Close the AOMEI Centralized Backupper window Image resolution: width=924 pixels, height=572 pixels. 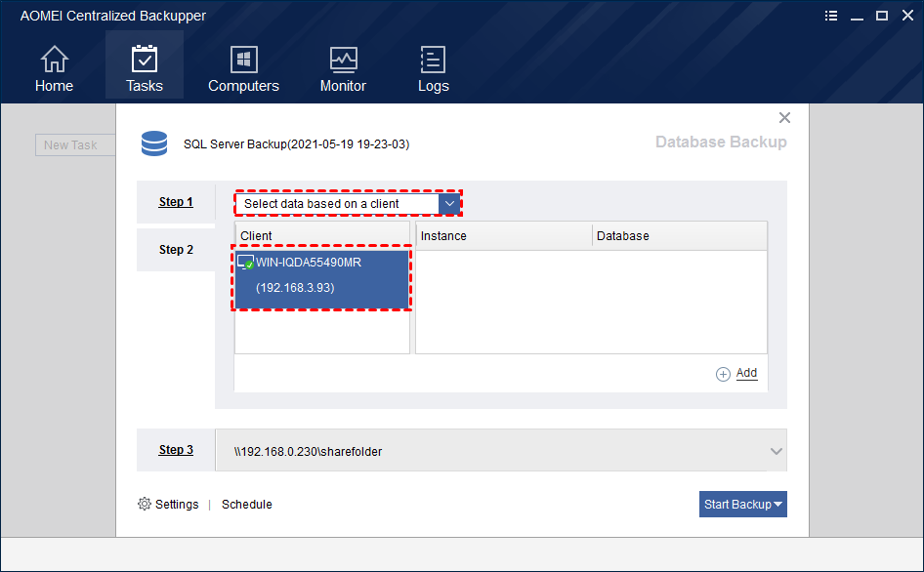coord(907,16)
